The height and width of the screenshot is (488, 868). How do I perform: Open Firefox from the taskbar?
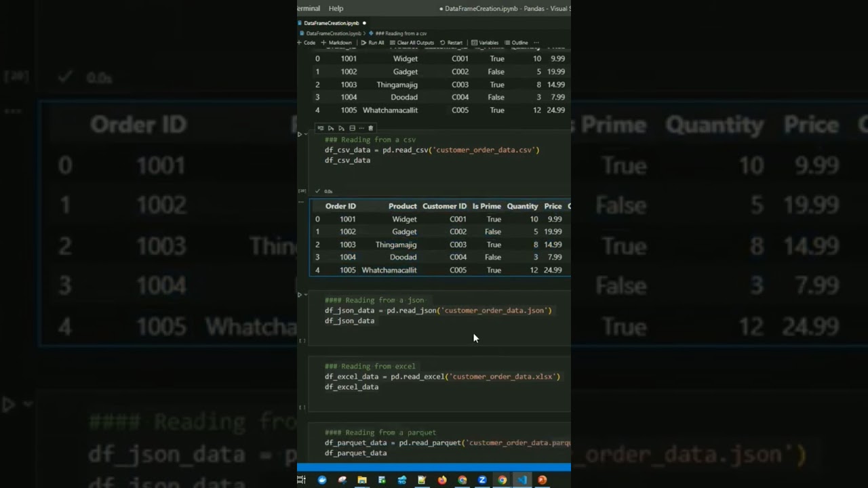[x=442, y=480]
